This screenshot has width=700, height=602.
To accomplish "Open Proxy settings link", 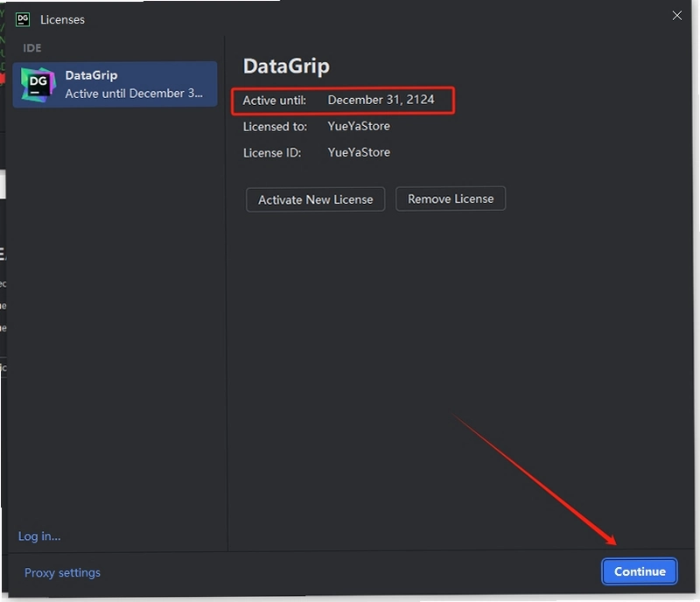I will 62,572.
